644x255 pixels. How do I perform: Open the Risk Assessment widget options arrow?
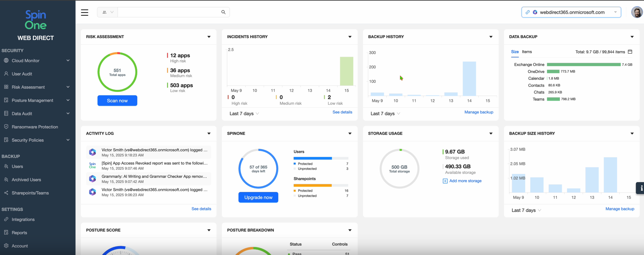tap(209, 37)
